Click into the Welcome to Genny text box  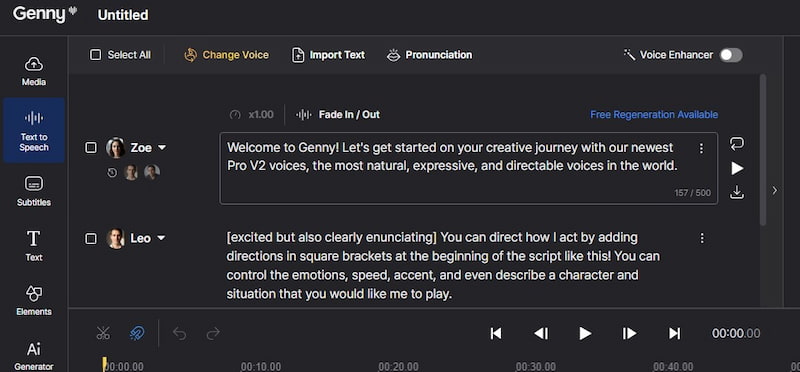click(x=468, y=168)
